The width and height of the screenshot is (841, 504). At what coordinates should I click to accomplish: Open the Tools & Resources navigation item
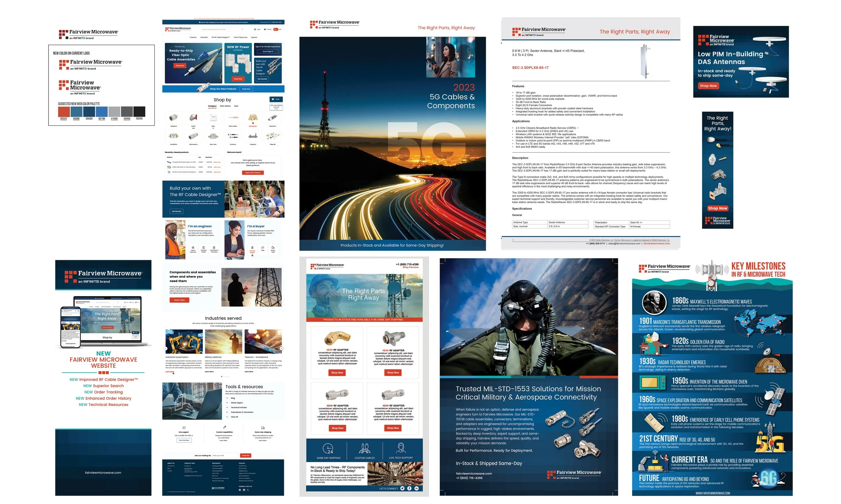[x=240, y=37]
